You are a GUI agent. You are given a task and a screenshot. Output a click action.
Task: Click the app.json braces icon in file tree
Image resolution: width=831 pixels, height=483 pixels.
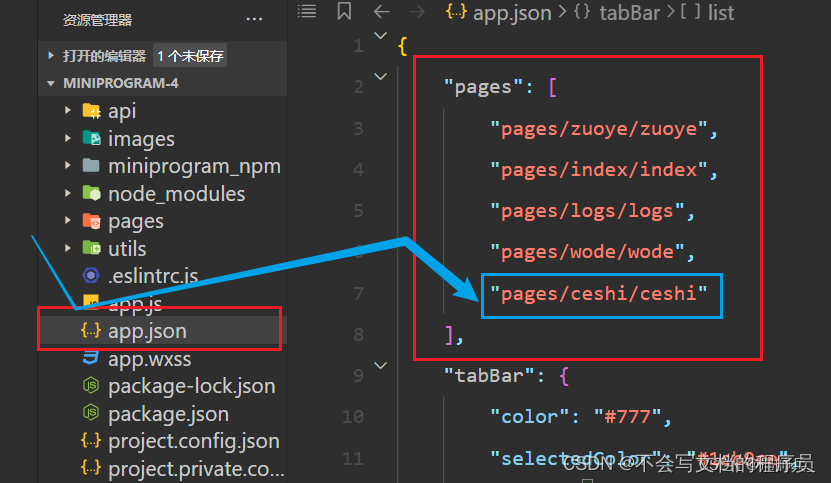point(91,330)
